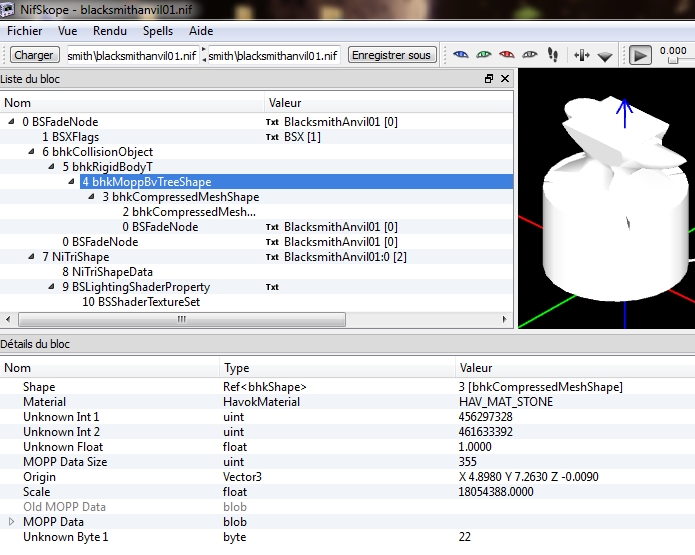The width and height of the screenshot is (695, 555).
Task: Click Txt icon beside BlacksmithAnvil01:0 [2]
Action: 272,257
